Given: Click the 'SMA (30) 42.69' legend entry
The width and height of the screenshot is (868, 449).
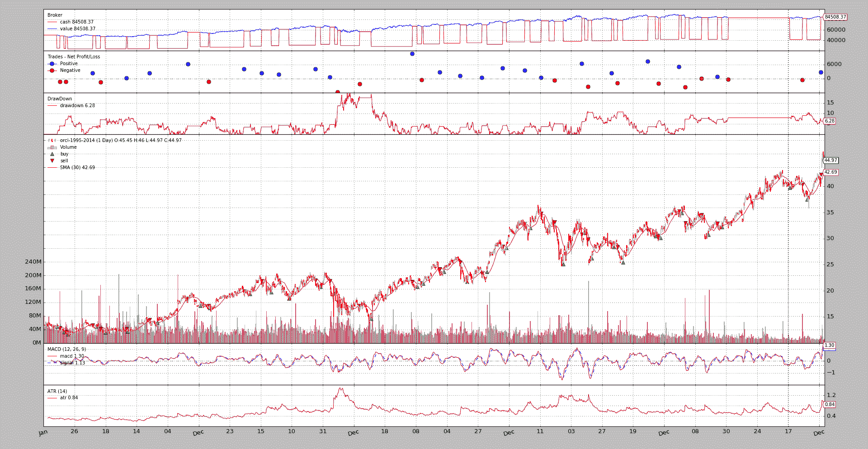Looking at the screenshot, I should pyautogui.click(x=77, y=167).
